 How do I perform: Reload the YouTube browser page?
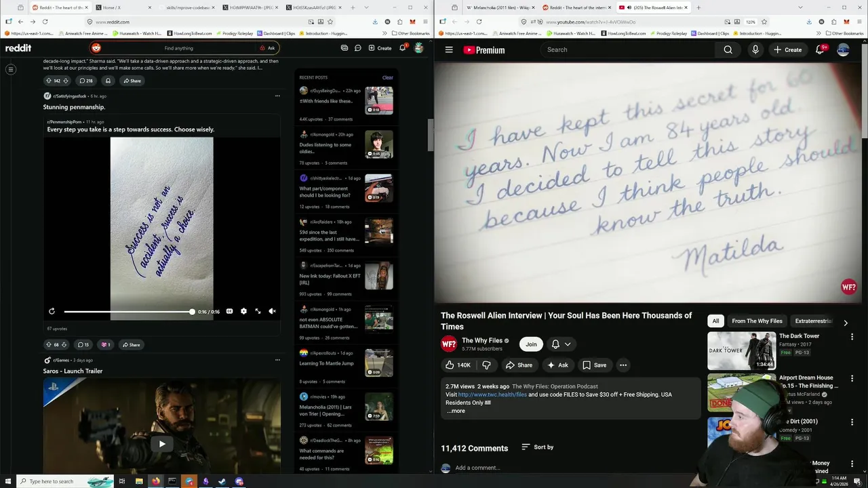point(480,22)
